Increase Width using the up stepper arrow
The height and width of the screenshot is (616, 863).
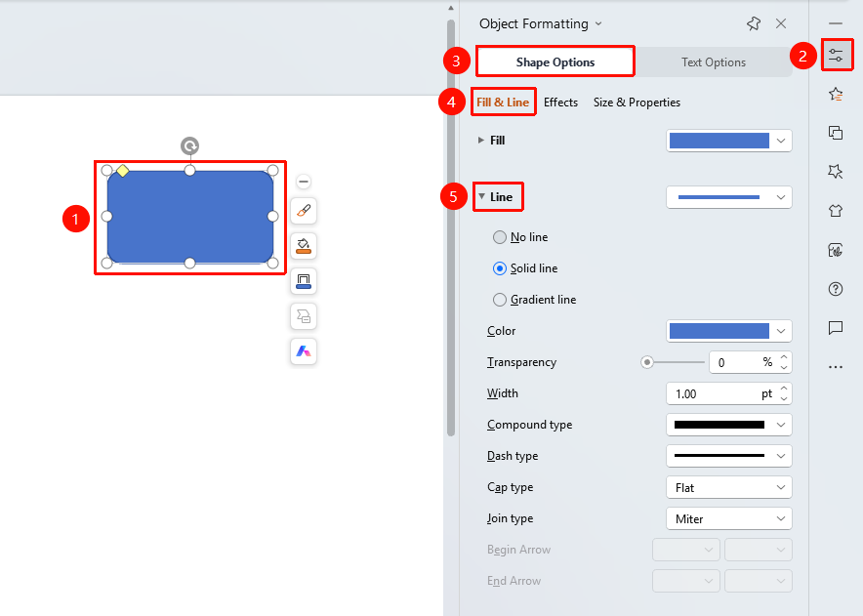click(x=784, y=389)
